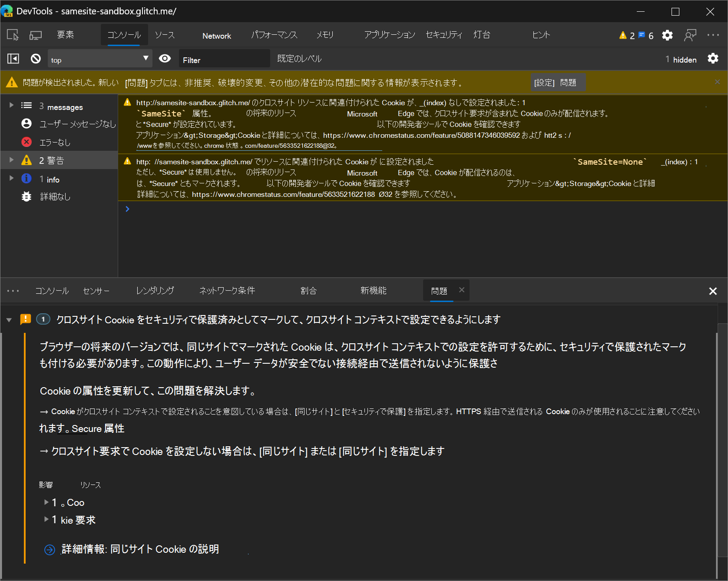This screenshot has height=581, width=728.
Task: Select the 割合 drawer tab
Action: point(308,291)
